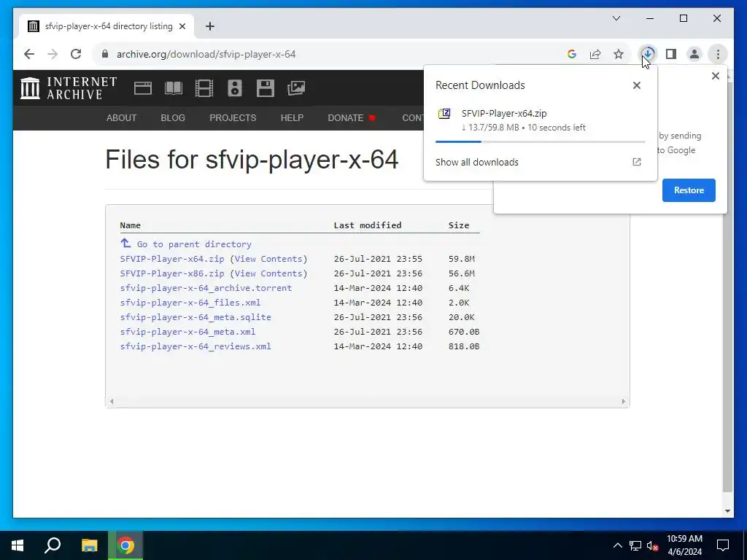Viewport: 747px width, 560px height.
Task: Open the tab search chevron
Action: [x=616, y=18]
